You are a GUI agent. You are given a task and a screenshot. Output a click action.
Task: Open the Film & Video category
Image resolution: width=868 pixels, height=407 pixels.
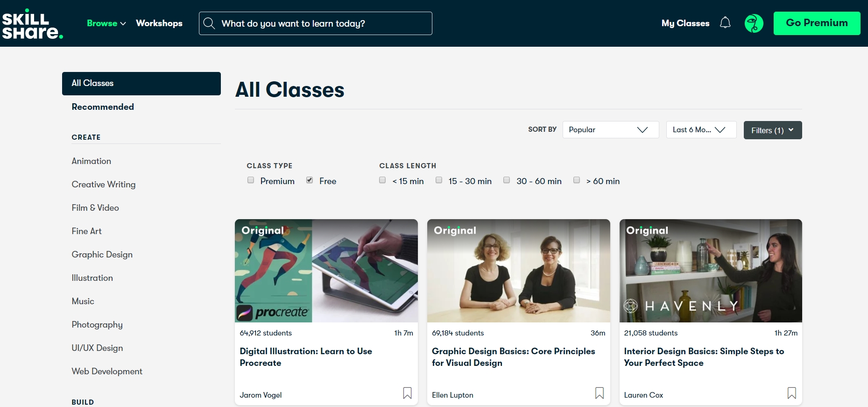pyautogui.click(x=95, y=208)
